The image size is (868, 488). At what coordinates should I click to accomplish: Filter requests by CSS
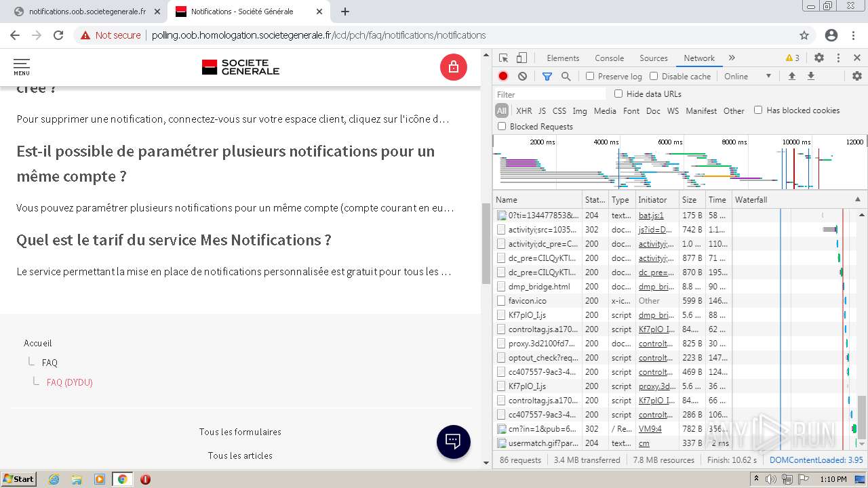(559, 110)
